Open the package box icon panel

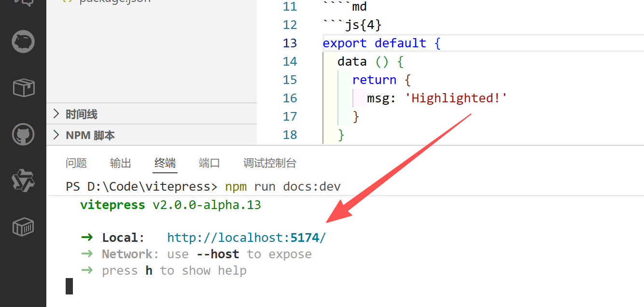(23, 88)
